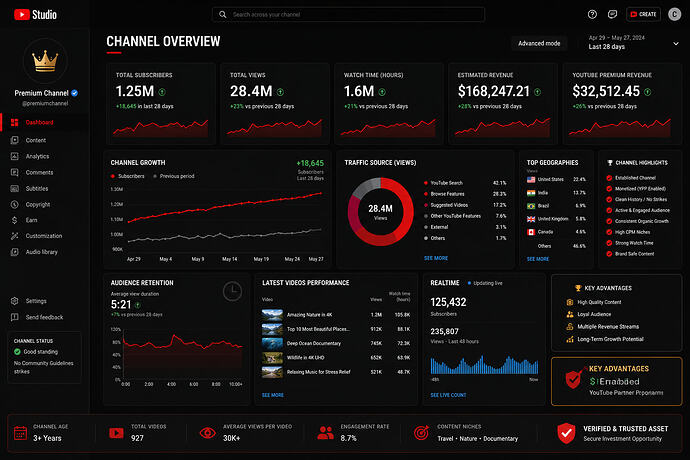The height and width of the screenshot is (460, 690).
Task: Click SEE MORE under Traffic Source
Action: pyautogui.click(x=436, y=258)
